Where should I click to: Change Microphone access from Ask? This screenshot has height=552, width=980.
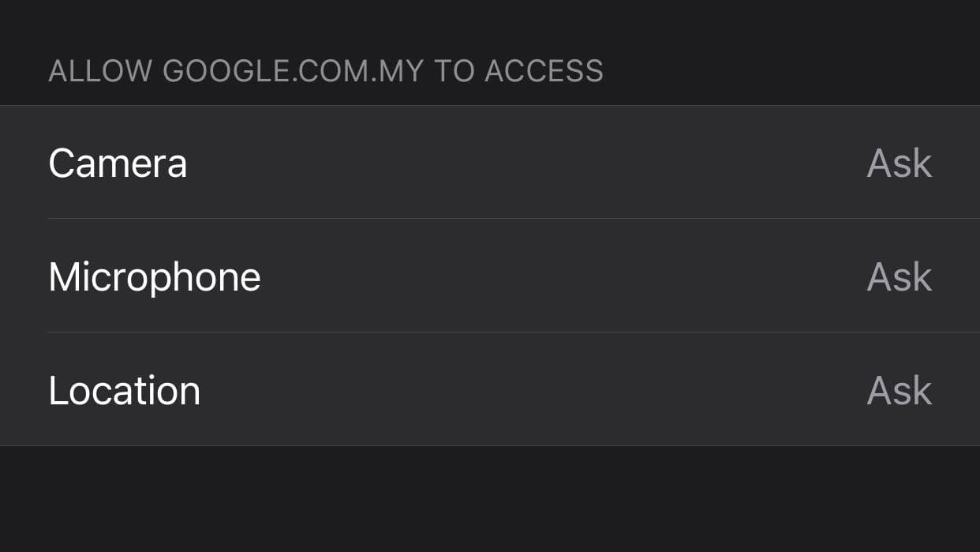pos(899,277)
